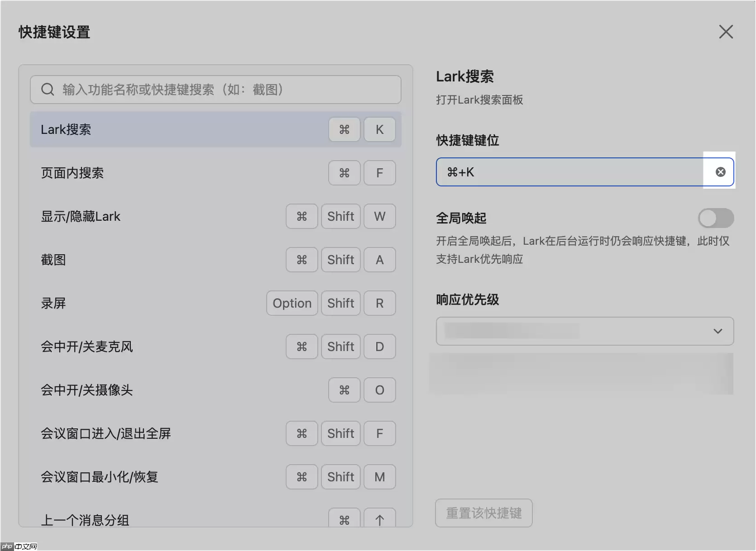Viewport: 756px width, 551px height.
Task: Click the up-arrow key badge for 上一个消息分组
Action: click(x=379, y=519)
